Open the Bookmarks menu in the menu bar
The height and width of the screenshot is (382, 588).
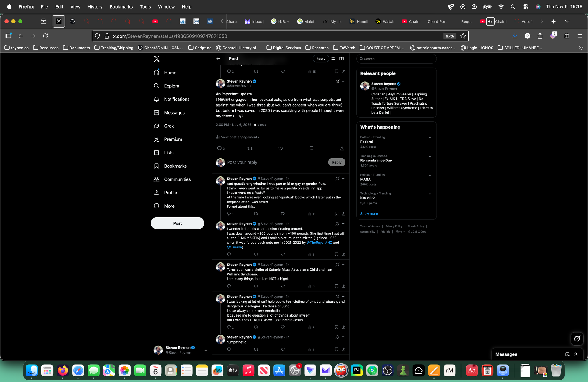pos(121,6)
